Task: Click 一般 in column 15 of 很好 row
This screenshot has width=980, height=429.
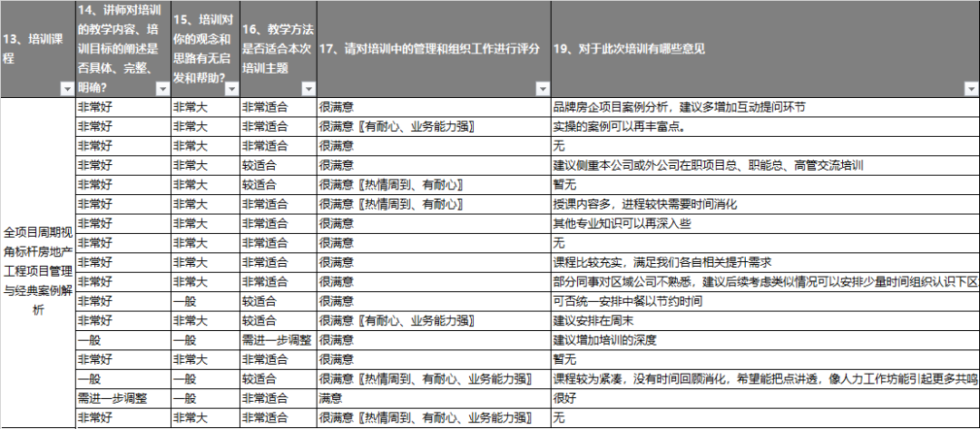Action: click(205, 398)
